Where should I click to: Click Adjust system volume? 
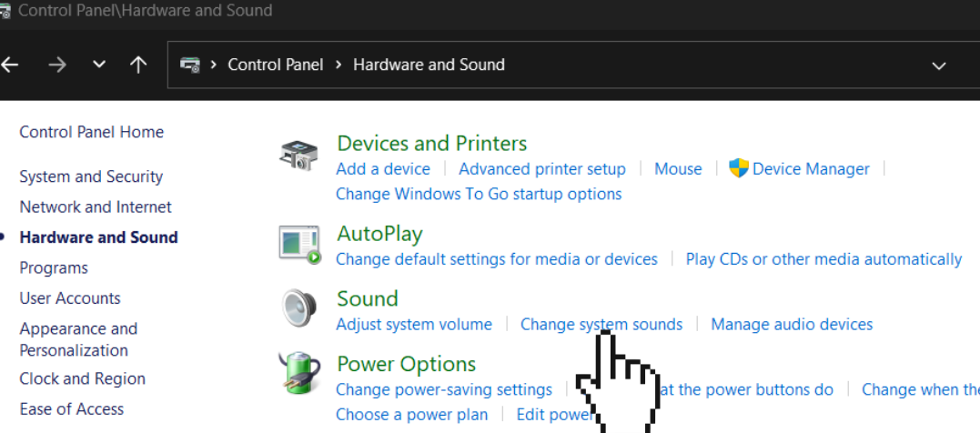[x=414, y=325]
